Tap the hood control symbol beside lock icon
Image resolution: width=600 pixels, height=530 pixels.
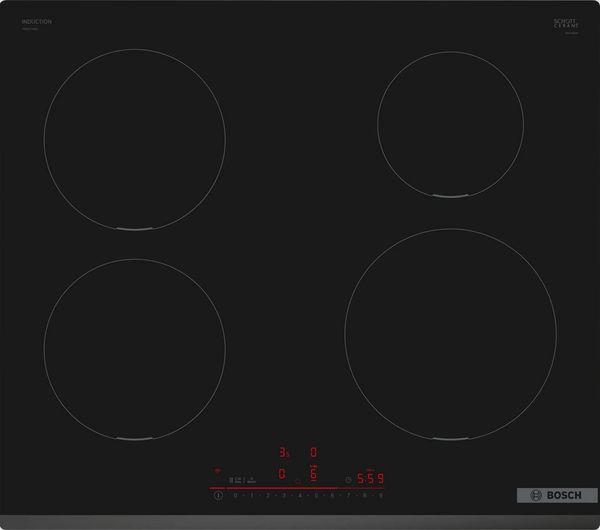pos(251,480)
